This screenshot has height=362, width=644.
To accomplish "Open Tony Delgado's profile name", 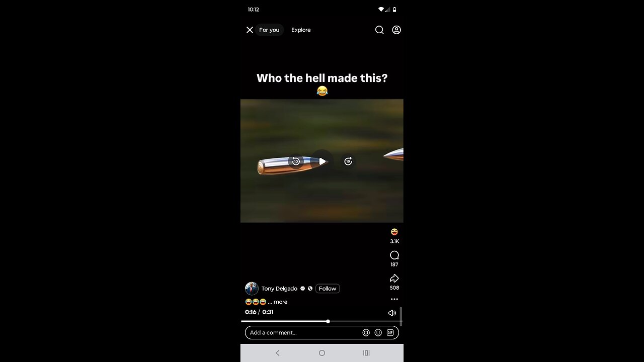I will [279, 289].
